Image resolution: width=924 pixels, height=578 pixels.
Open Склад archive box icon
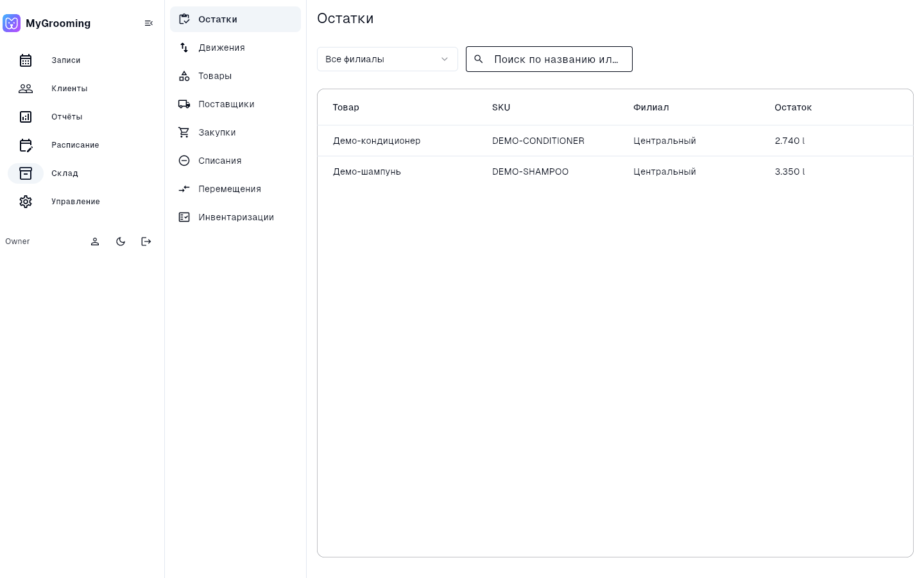point(26,173)
